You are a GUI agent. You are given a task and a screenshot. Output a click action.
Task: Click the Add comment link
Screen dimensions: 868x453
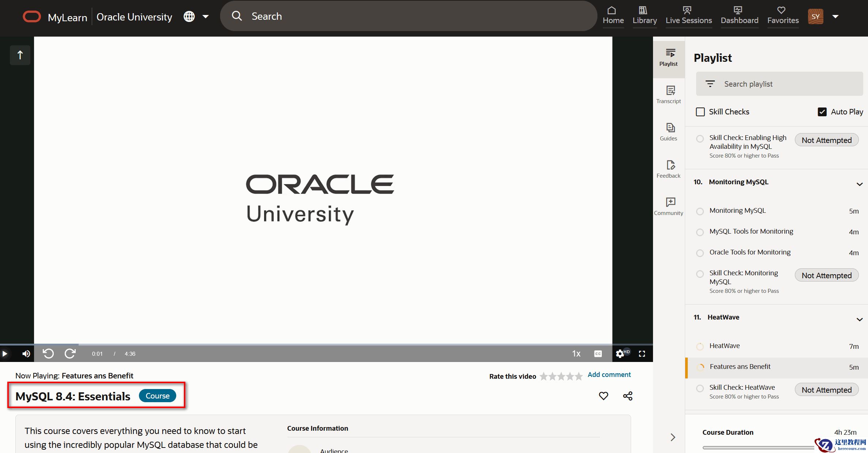pos(609,375)
